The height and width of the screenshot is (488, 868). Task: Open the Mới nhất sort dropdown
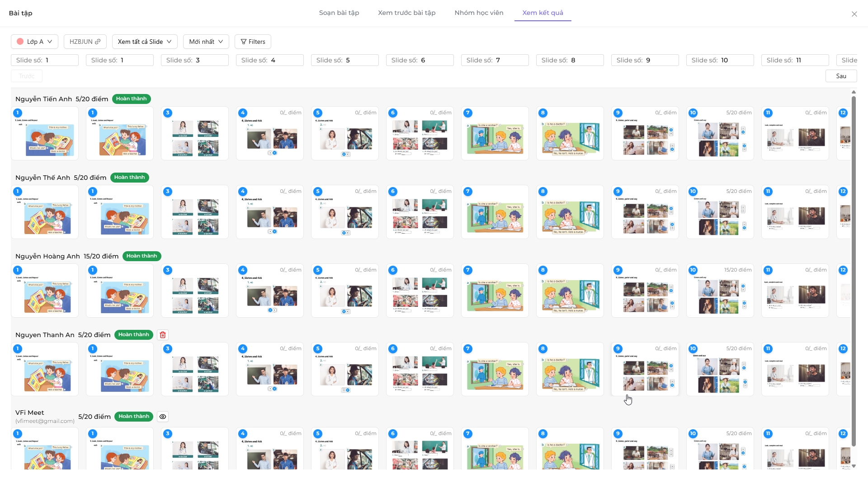coord(206,42)
